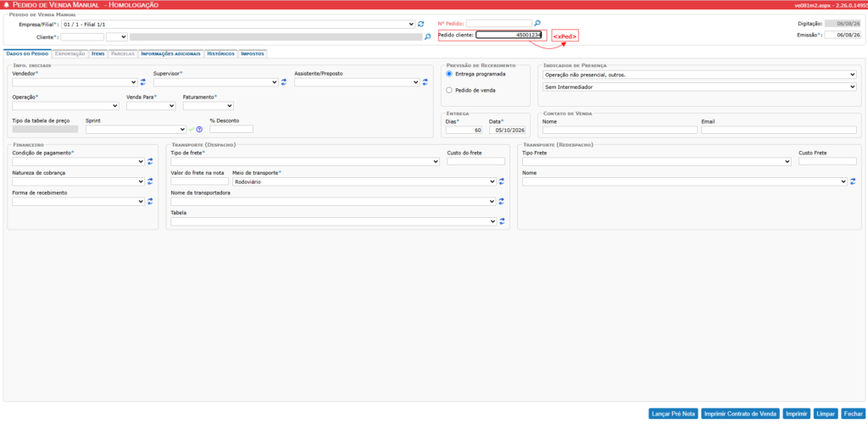Refresh the Nome da transportadora list icon
The height and width of the screenshot is (429, 868).
coord(502,202)
